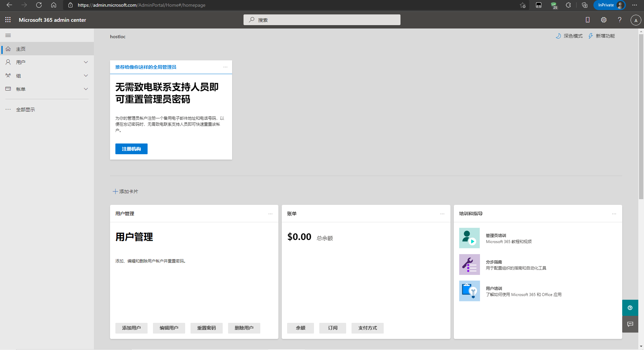
Task: Expand the 用户 menu chevron
Action: pos(86,62)
